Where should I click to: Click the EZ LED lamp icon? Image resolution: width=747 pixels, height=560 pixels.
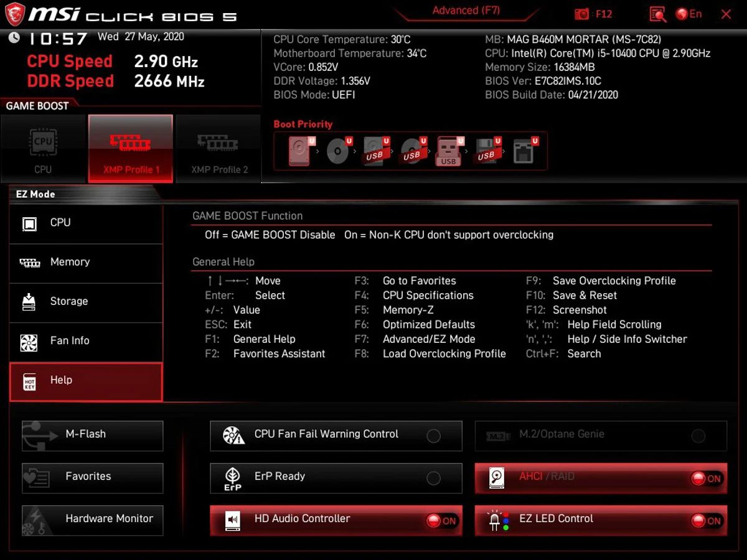498,520
